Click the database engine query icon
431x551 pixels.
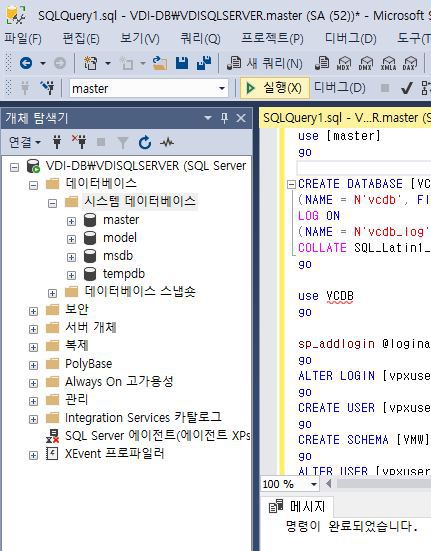[322, 63]
